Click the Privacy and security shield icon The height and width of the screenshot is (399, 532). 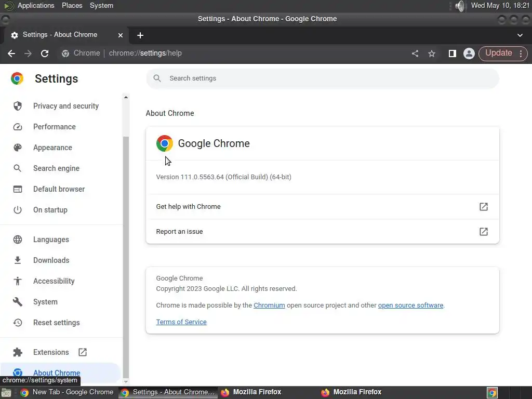coord(18,106)
